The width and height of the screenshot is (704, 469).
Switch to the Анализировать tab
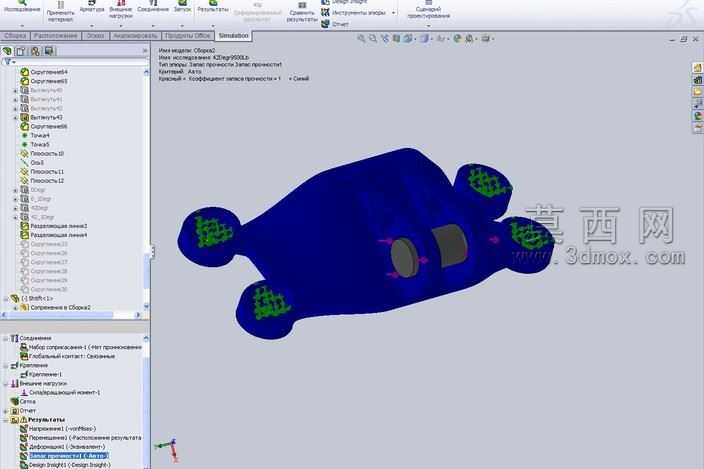coord(135,36)
